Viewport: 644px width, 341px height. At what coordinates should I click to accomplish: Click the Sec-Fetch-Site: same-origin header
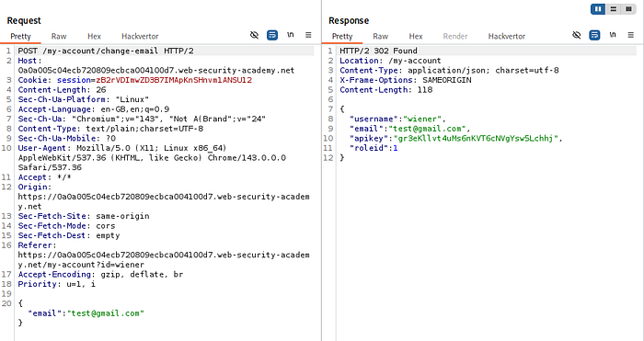click(84, 216)
